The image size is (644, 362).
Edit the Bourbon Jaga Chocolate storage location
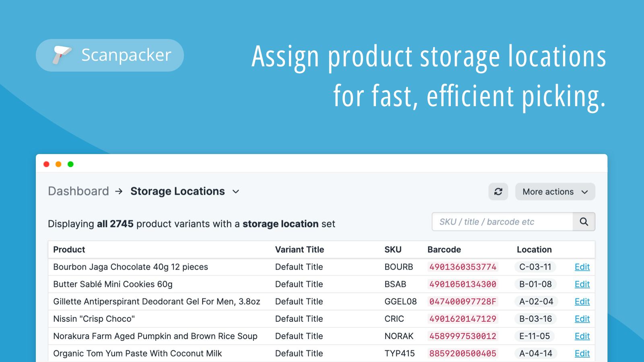point(582,267)
